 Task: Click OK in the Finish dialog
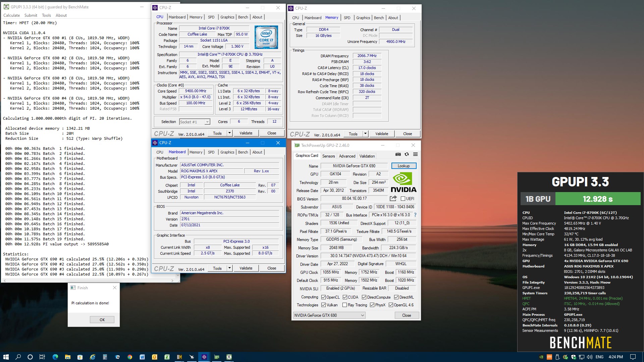click(x=102, y=320)
